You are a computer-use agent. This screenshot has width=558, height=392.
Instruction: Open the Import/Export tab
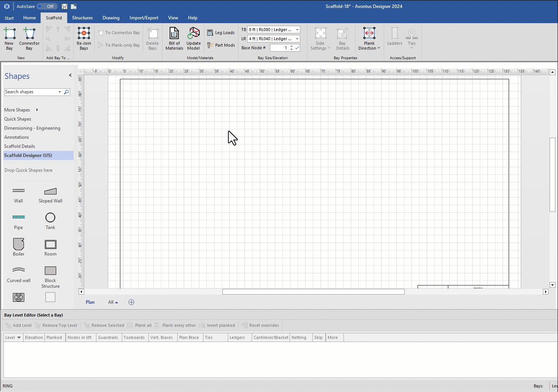point(144,18)
